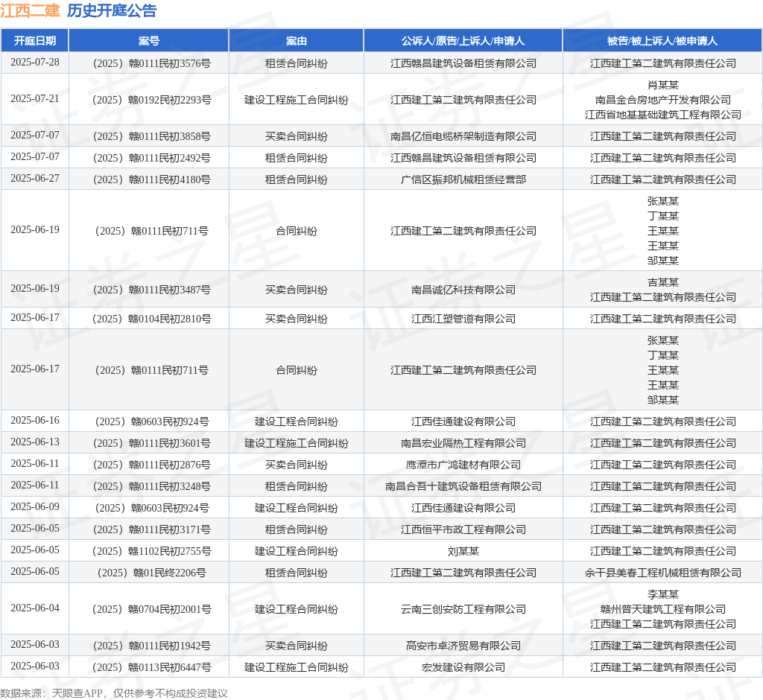The image size is (763, 700).
Task: Select plaintiff 南昌合吾十建筑设备租赁有限公司
Action: (463, 486)
